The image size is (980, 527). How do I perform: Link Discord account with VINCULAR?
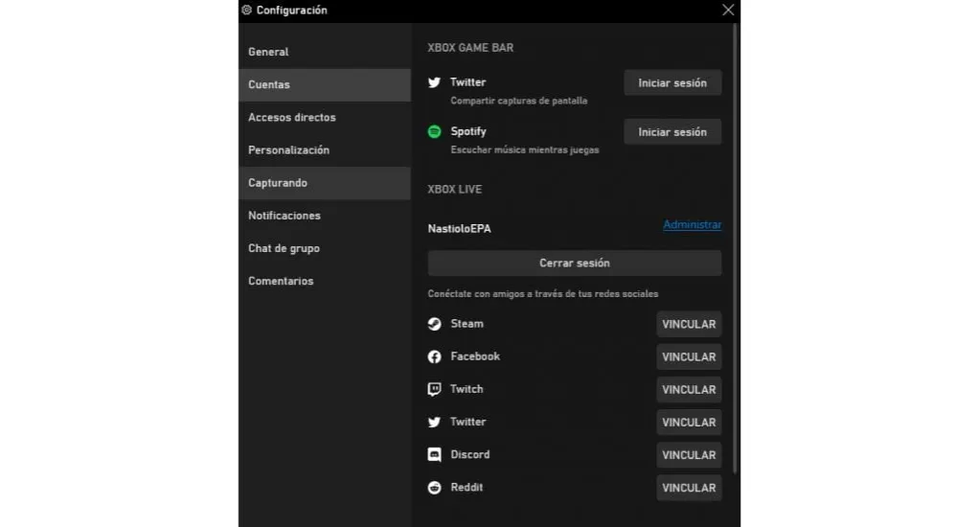tap(689, 455)
